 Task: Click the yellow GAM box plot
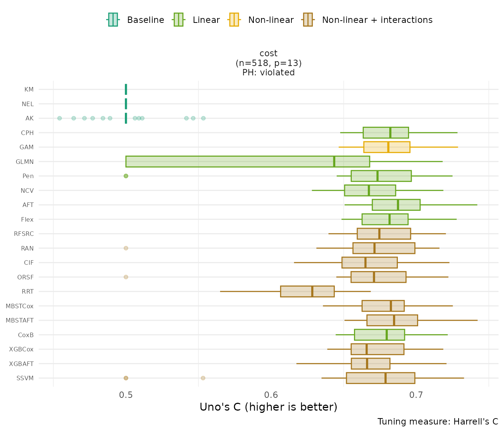click(387, 147)
